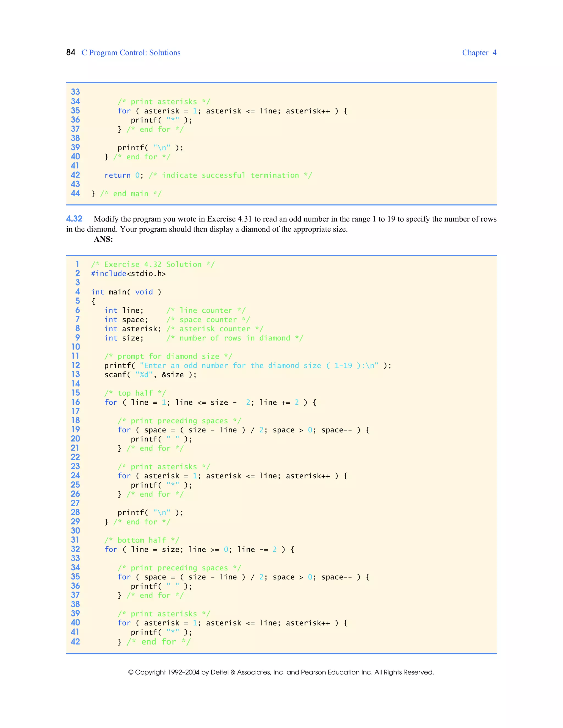Image resolution: width=563 pixels, height=728 pixels.
Task: Click the comment '/* line counter */'
Action: point(206,310)
